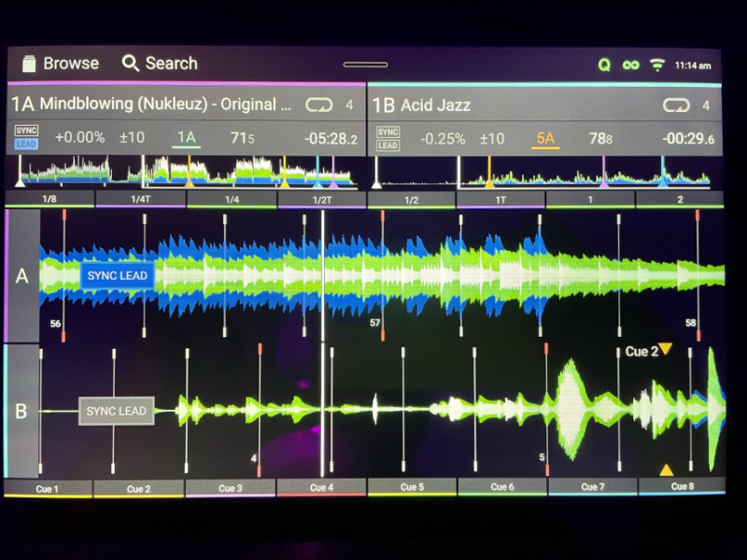Trigger Cue 8 pad
The image size is (747, 560).
tap(683, 486)
